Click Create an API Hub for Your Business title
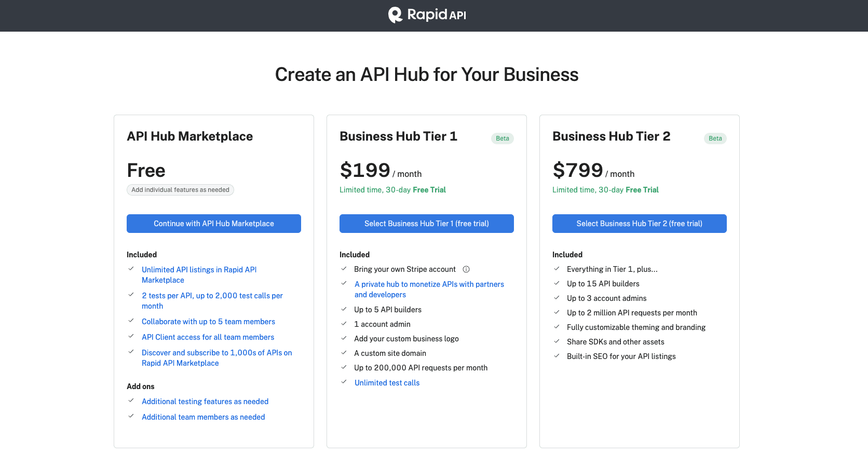The width and height of the screenshot is (868, 456). pyautogui.click(x=427, y=75)
